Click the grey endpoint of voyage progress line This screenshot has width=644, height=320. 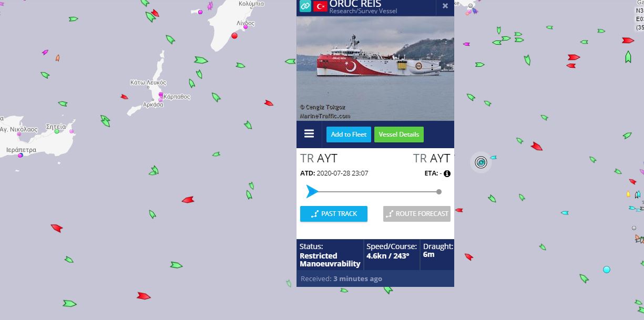point(439,192)
